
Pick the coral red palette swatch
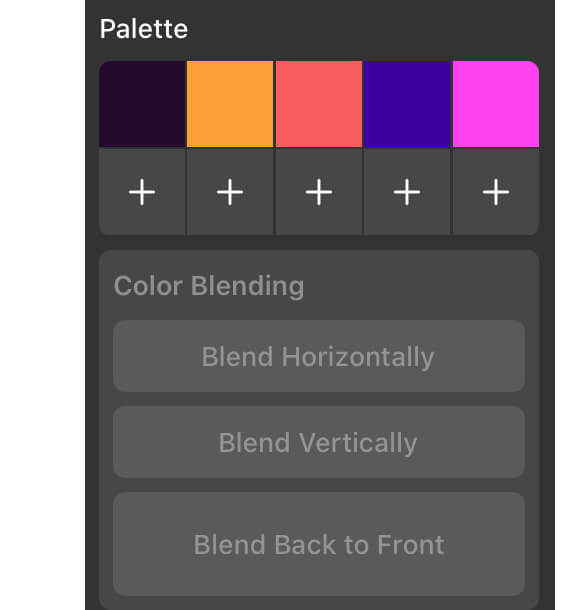click(319, 104)
